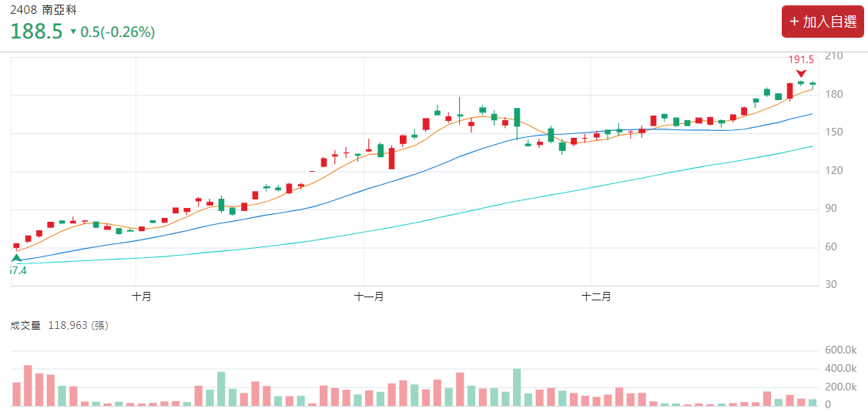Click the 0.5(-0.26%) price change text
868x412 pixels.
[x=118, y=32]
